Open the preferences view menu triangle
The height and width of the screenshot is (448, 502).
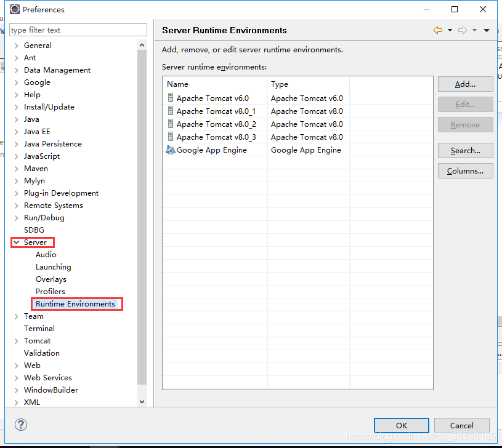point(487,30)
